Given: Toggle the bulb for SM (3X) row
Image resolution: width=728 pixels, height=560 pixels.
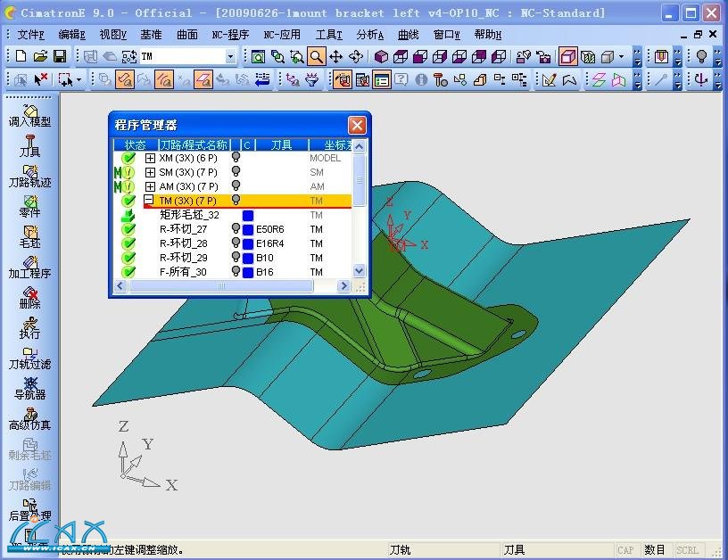Looking at the screenshot, I should (236, 172).
